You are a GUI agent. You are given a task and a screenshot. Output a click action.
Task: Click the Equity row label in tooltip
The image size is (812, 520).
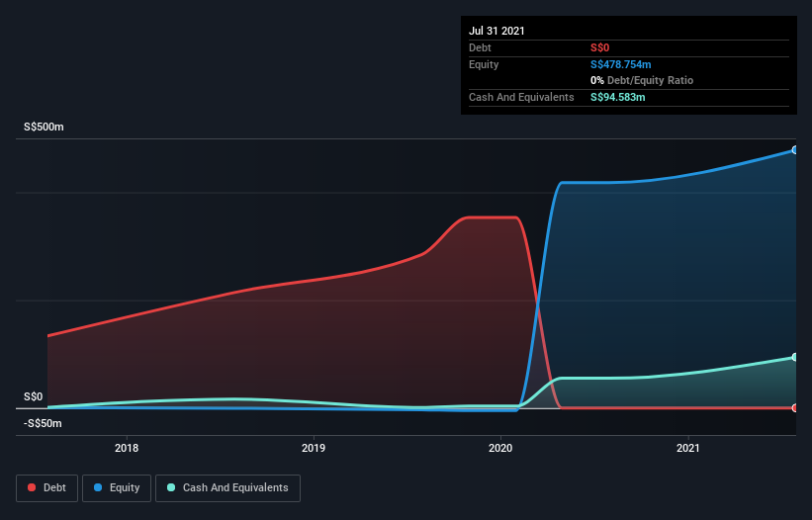coord(484,64)
